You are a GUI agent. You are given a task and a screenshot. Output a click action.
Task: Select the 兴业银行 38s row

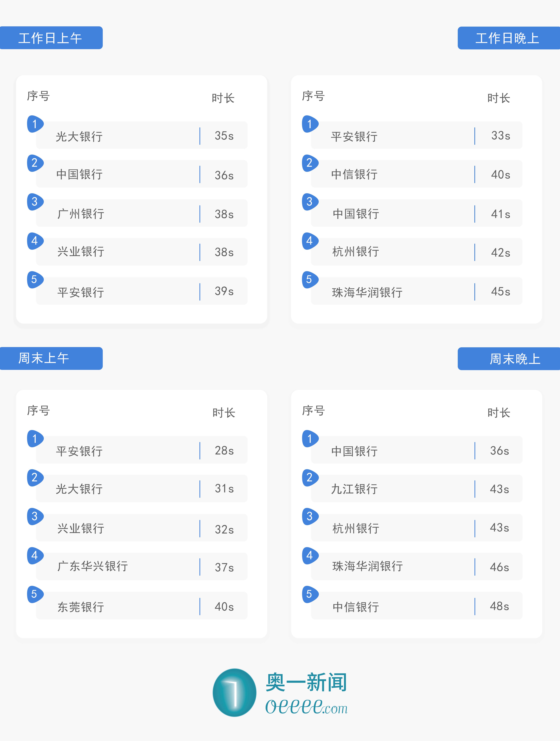pyautogui.click(x=142, y=252)
